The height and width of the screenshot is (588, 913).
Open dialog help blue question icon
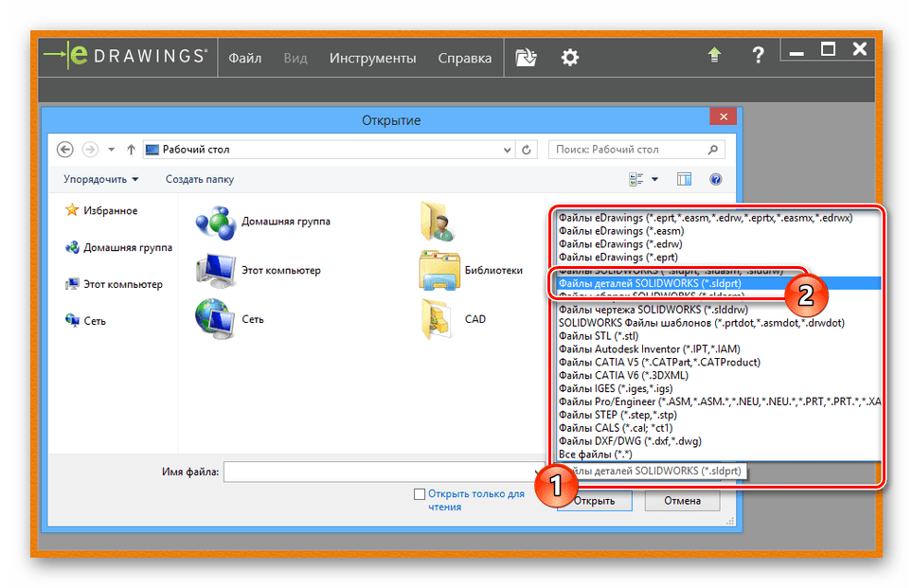[x=716, y=179]
